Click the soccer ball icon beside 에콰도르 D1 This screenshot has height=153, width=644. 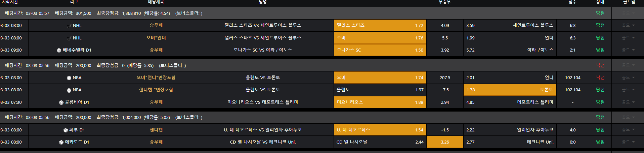[61, 142]
